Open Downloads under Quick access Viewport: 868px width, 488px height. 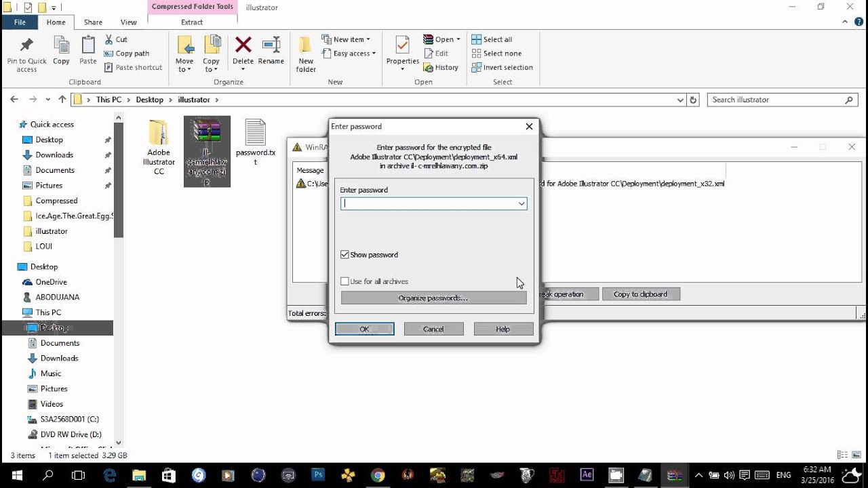click(x=54, y=155)
